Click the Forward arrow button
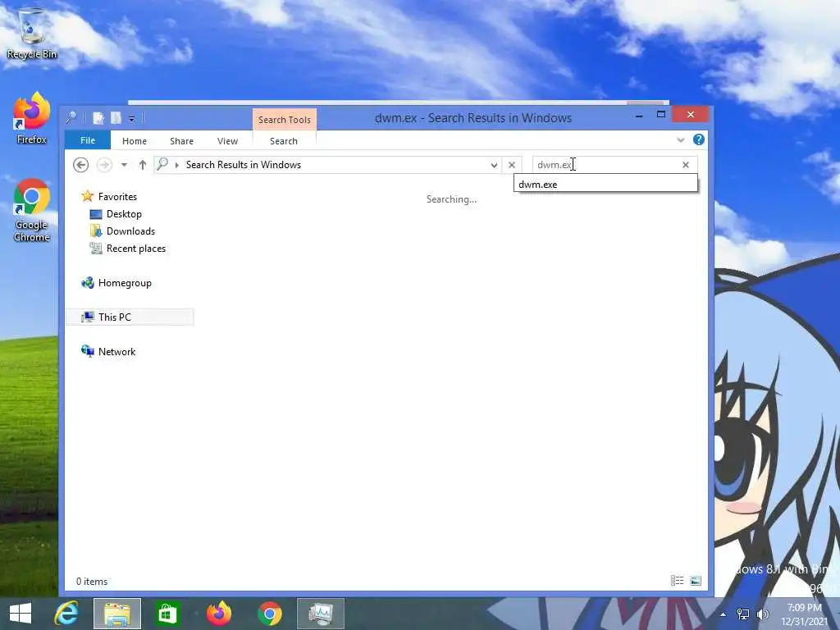The height and width of the screenshot is (630, 840). 104,164
